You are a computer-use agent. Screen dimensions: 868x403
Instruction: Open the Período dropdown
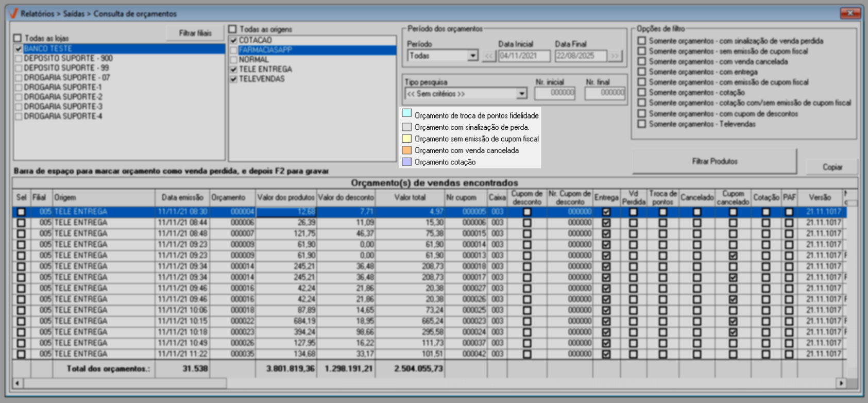point(472,56)
